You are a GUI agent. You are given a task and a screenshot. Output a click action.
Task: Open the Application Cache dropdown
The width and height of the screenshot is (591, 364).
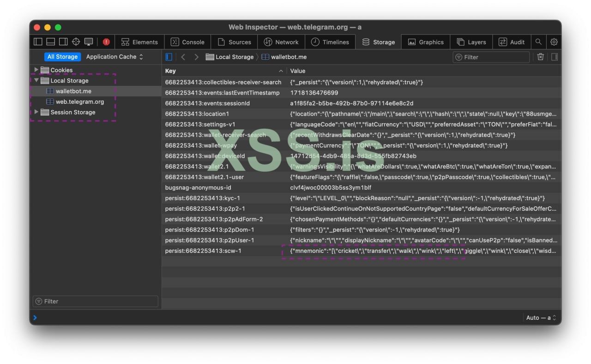click(115, 57)
